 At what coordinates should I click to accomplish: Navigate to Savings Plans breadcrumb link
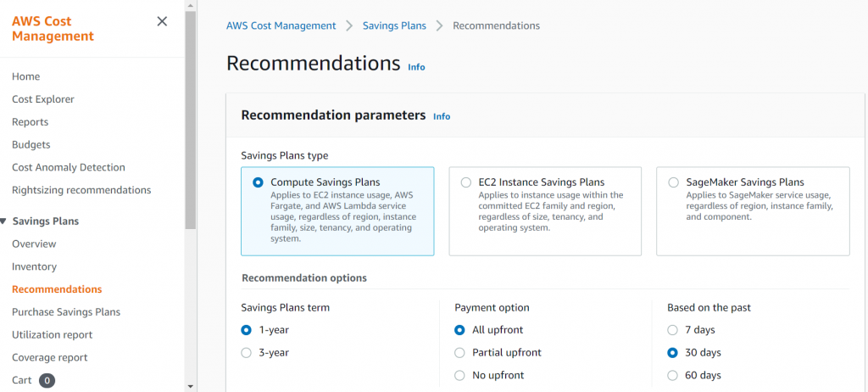[394, 25]
